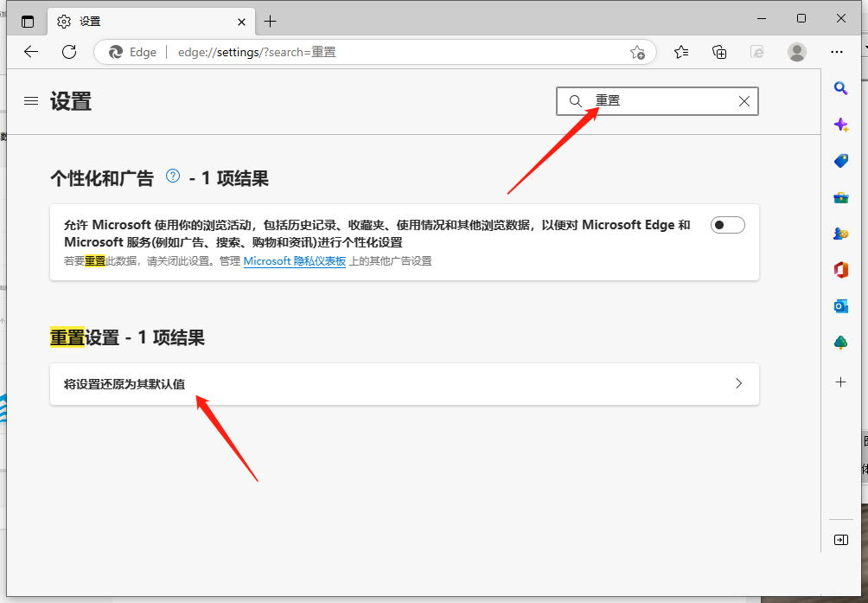Hide the sidebar with the bottom toggle icon
Screen dimensions: 868x603
[841, 540]
